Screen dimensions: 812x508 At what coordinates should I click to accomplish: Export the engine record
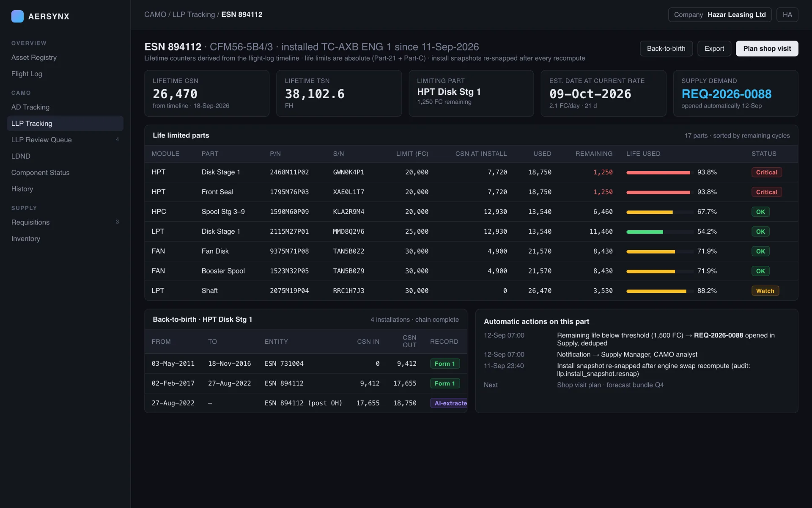tap(714, 48)
